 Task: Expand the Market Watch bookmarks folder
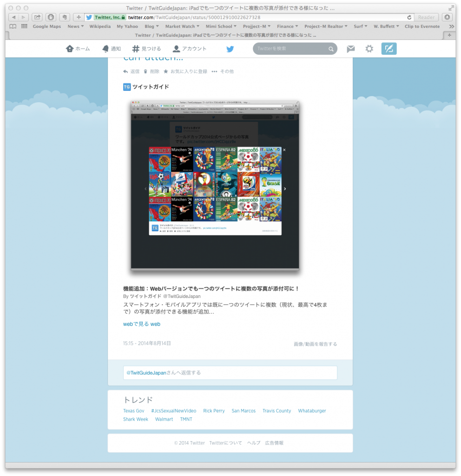coord(182,26)
